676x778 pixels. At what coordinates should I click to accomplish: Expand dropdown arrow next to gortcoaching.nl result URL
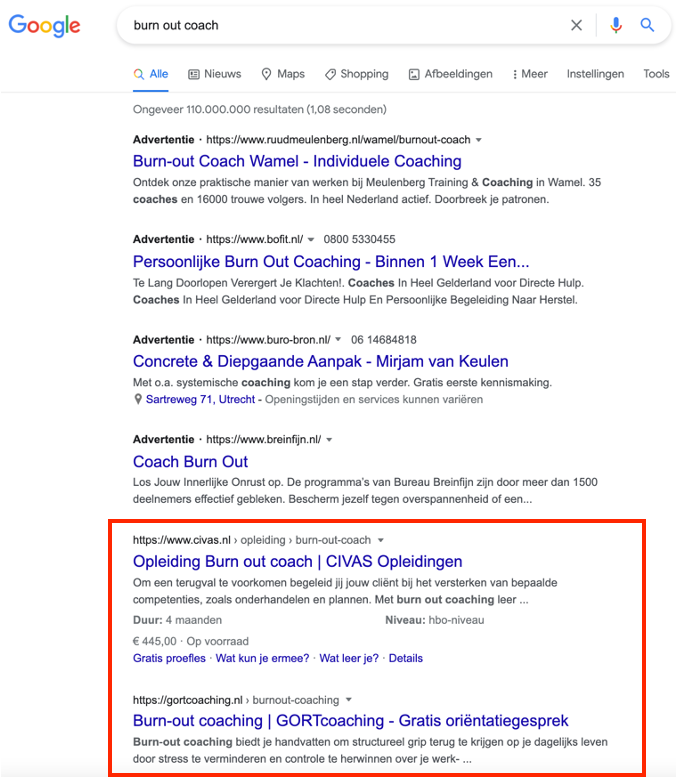348,700
